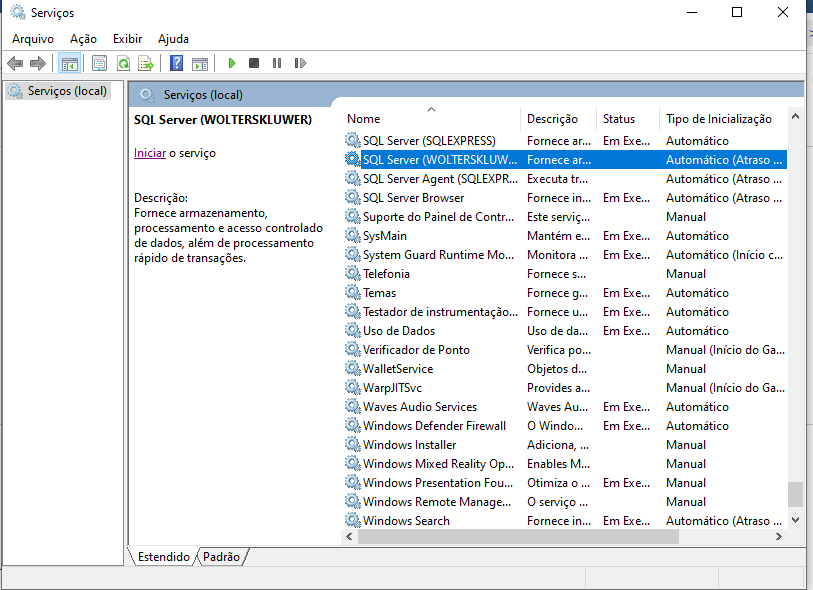Click Automático (Atraso ... in the Windows Search row
The image size is (813, 590).
(x=724, y=521)
